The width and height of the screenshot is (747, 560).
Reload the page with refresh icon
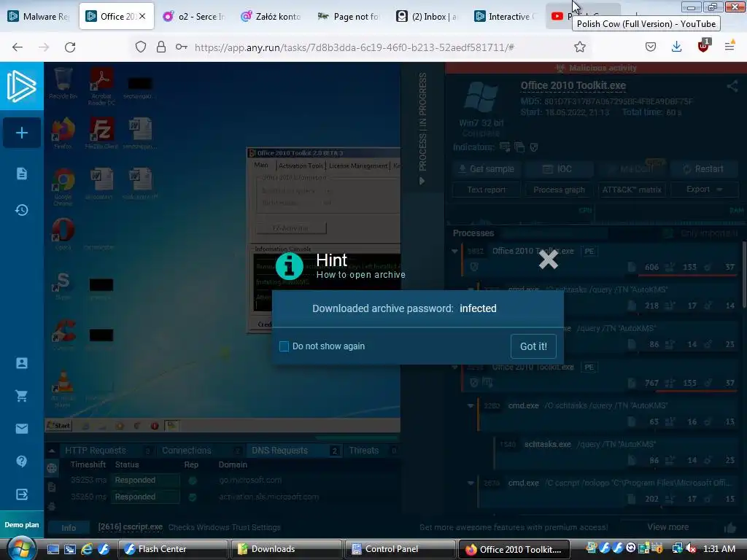pyautogui.click(x=70, y=47)
